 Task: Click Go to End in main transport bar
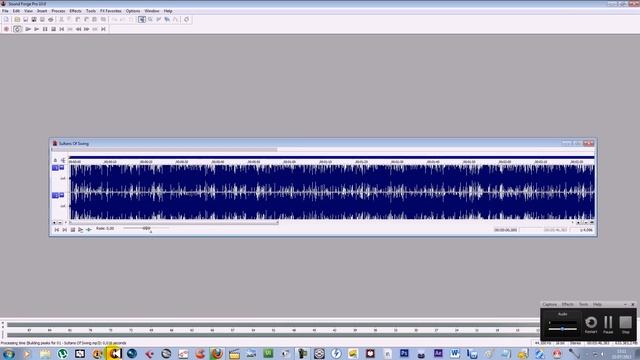pyautogui.click(x=103, y=29)
